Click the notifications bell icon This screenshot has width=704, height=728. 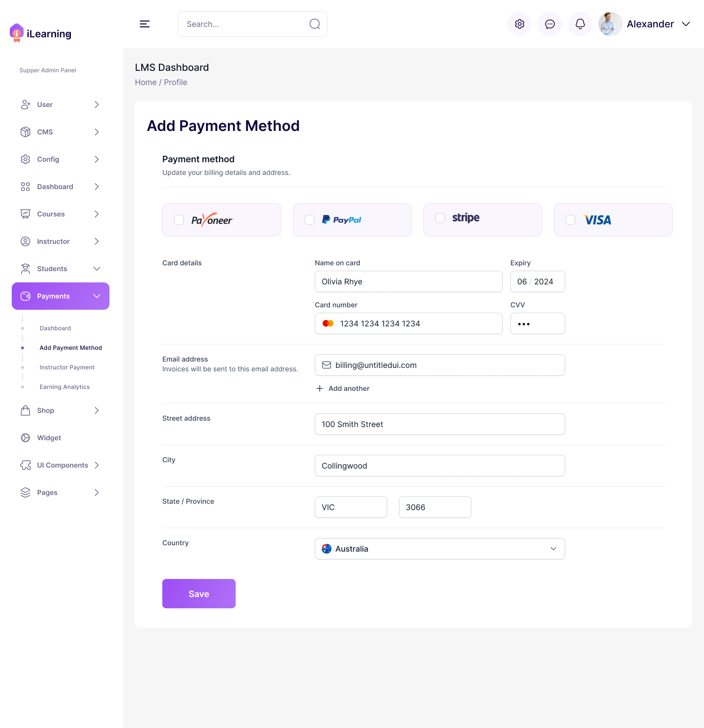580,24
